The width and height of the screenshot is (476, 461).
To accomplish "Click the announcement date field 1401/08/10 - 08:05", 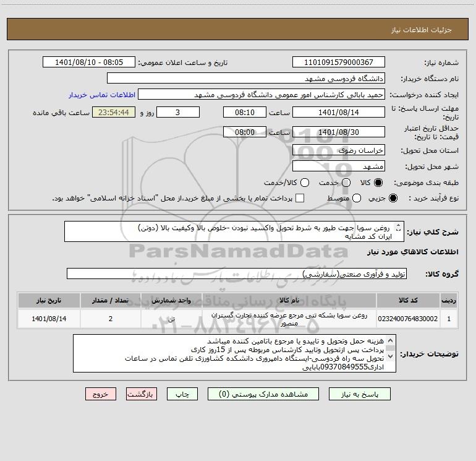I will pos(89,62).
